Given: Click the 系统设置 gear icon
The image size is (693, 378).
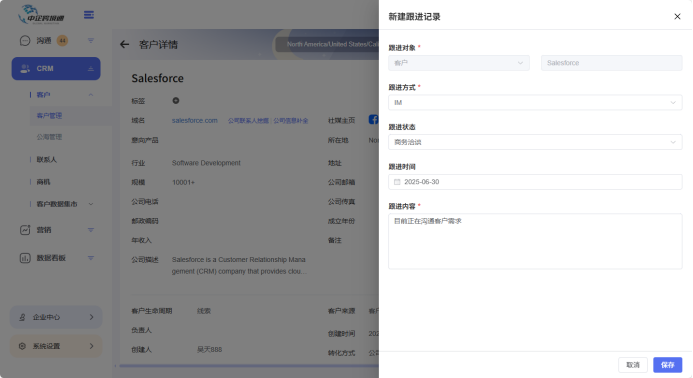Looking at the screenshot, I should click(22, 346).
